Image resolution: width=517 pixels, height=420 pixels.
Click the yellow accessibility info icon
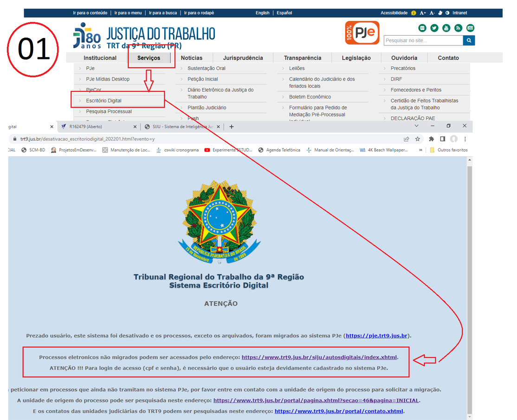pos(414,13)
